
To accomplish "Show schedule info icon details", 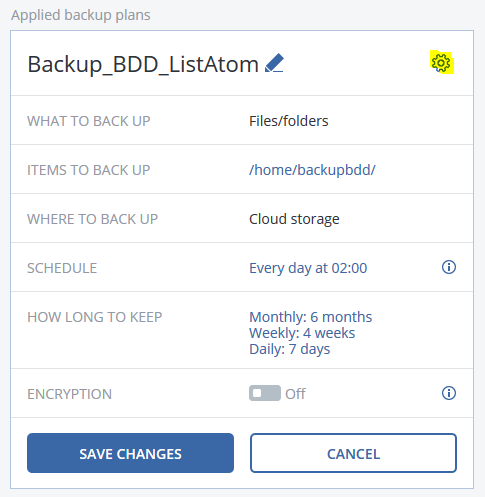I will point(449,267).
